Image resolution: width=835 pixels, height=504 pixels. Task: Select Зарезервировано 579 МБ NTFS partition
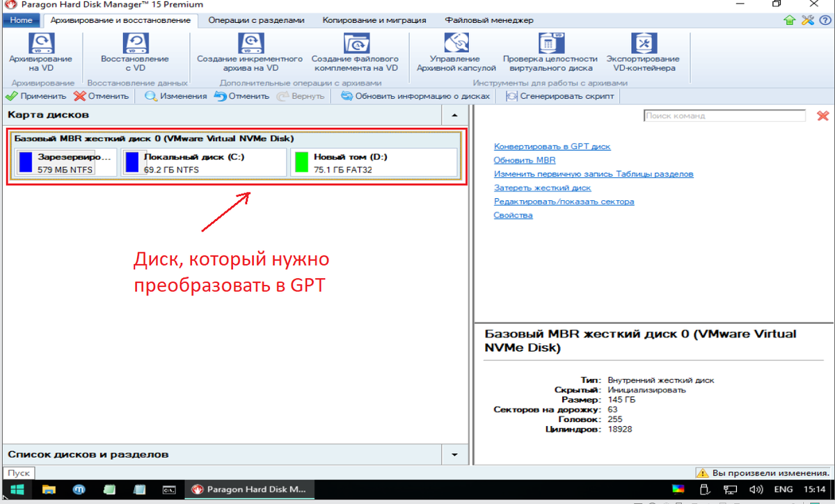pos(65,163)
